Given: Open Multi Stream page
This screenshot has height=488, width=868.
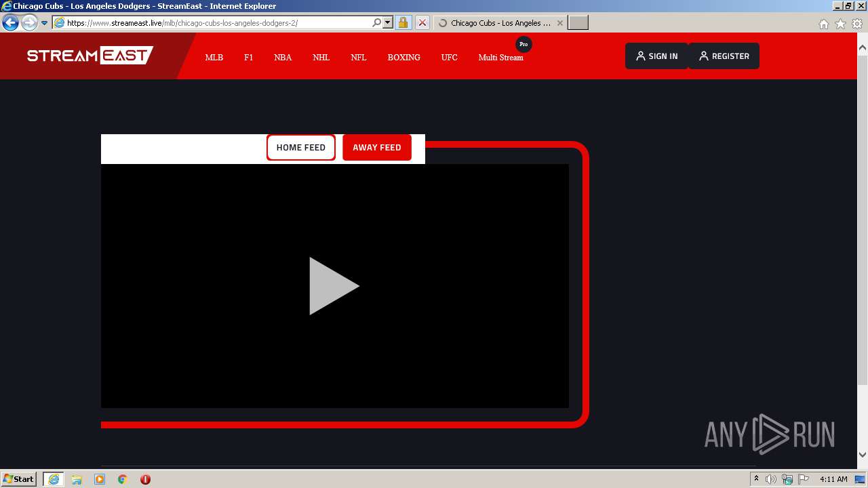Looking at the screenshot, I should click(500, 58).
